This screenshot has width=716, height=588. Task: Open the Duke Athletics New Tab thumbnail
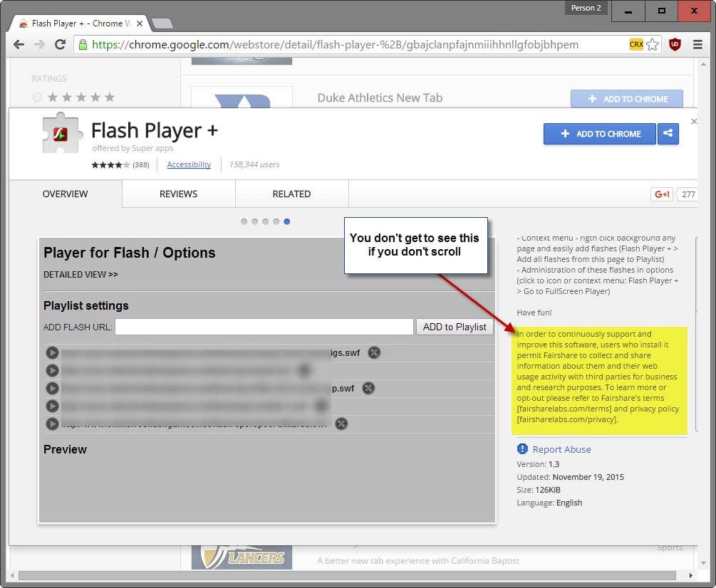pyautogui.click(x=242, y=97)
